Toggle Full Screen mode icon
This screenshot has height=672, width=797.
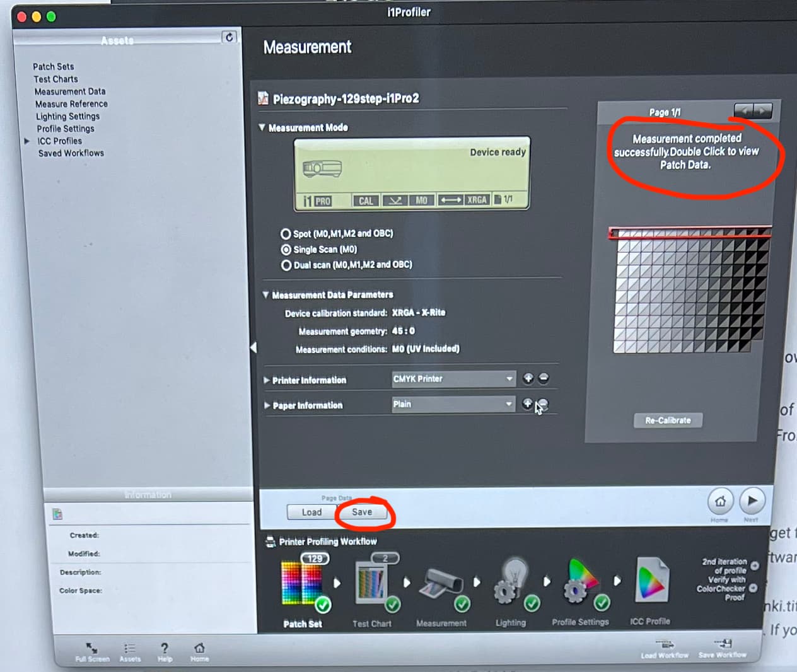click(92, 649)
